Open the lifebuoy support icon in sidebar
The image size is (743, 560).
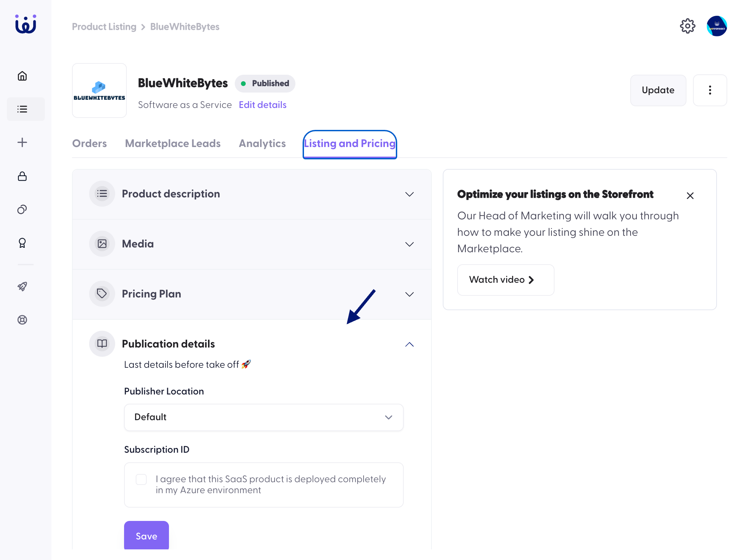[22, 320]
